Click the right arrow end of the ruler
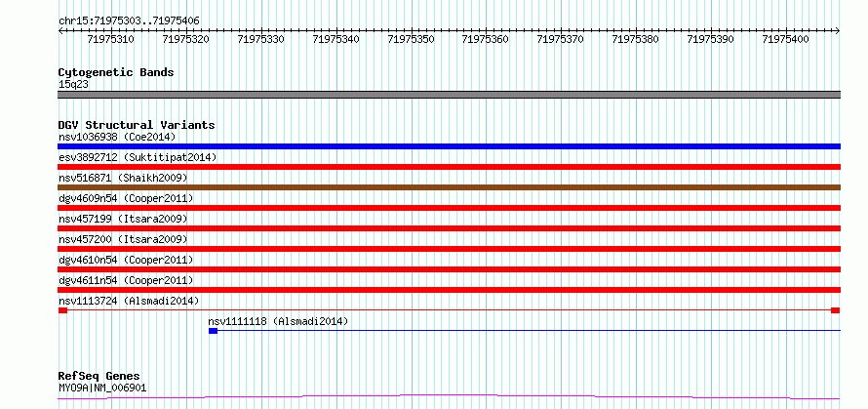 coord(838,31)
